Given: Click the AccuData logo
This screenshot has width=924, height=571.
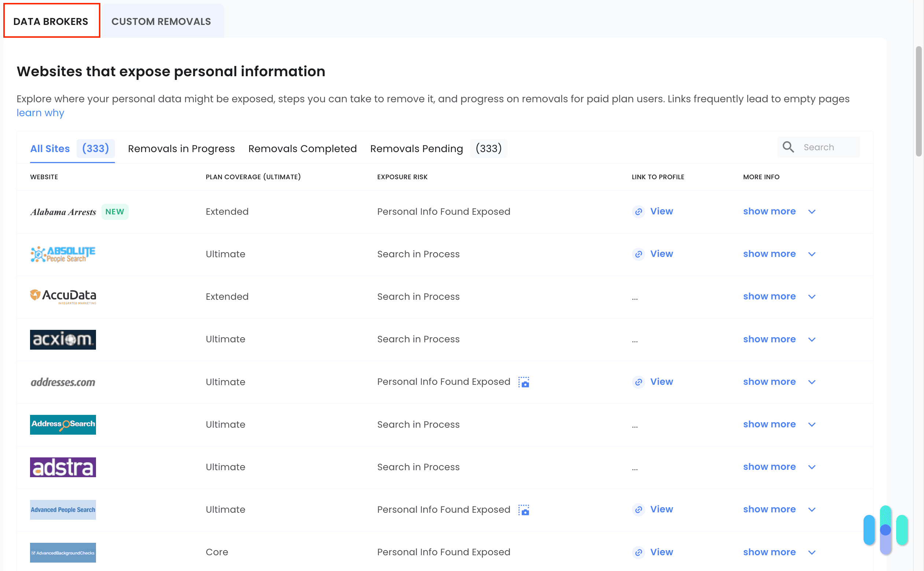Looking at the screenshot, I should tap(63, 296).
